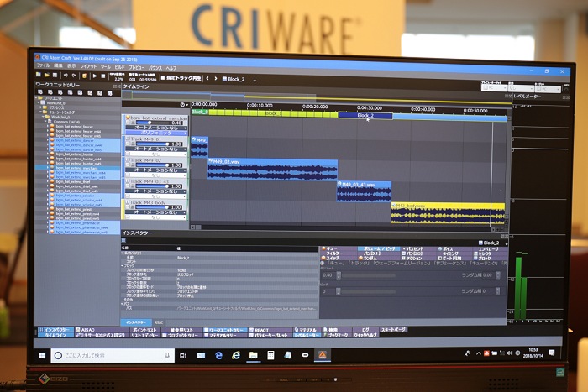Click the Redo arrow icon

74,76
